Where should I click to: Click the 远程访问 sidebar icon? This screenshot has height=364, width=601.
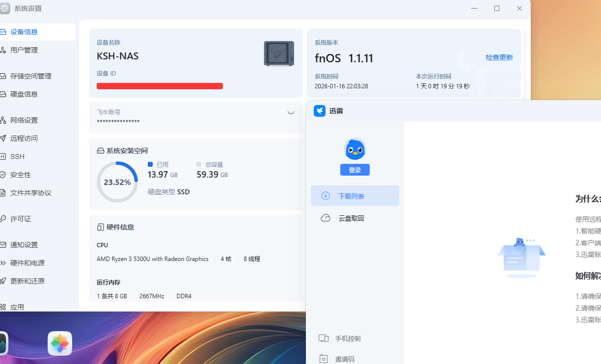2,138
